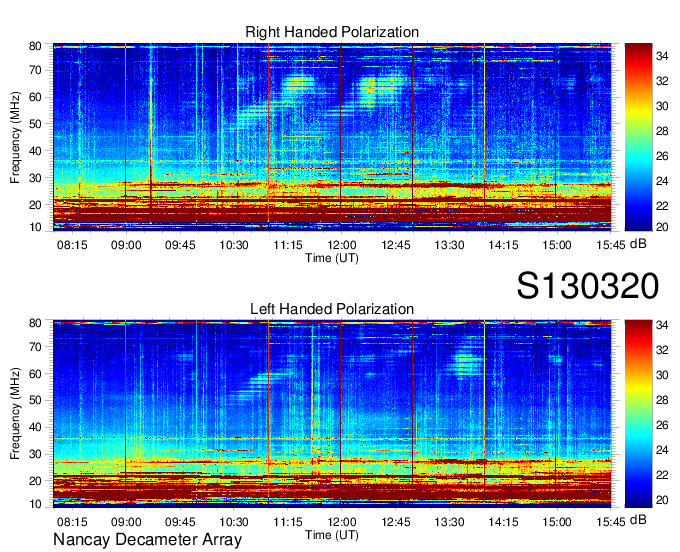Click the 12:00 tick under Left Handed plot
Viewport: 680px width, 552px height.
pyautogui.click(x=342, y=522)
